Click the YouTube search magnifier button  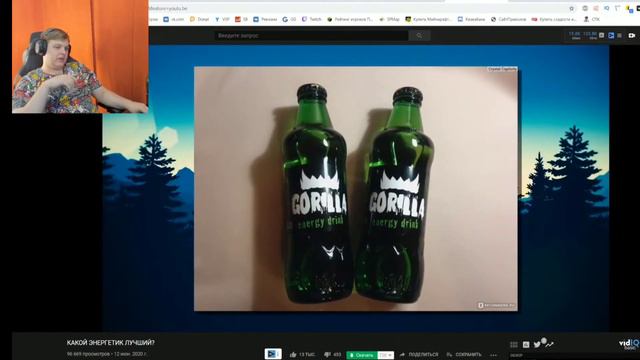(x=419, y=36)
